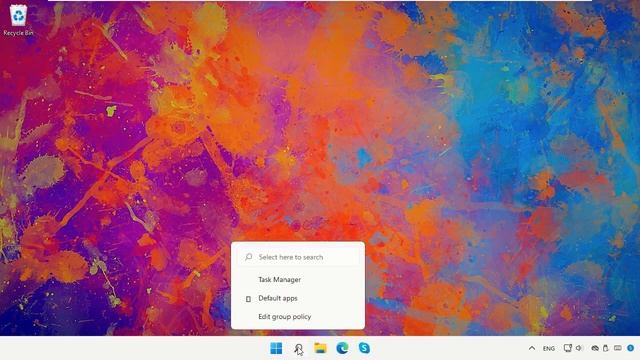Click the volume speaker tray icon
Viewport: 640px width, 360px height.
coord(579,348)
